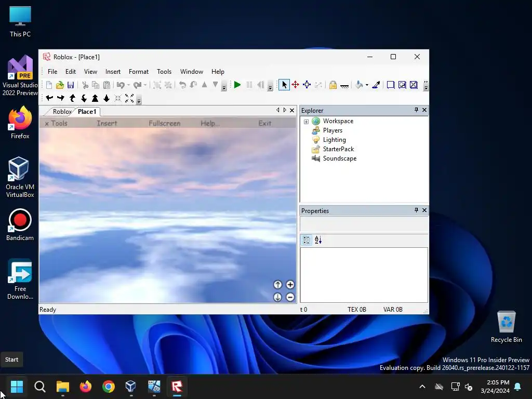Select Soundscape in the Explorer
The image size is (532, 399).
coord(340,158)
